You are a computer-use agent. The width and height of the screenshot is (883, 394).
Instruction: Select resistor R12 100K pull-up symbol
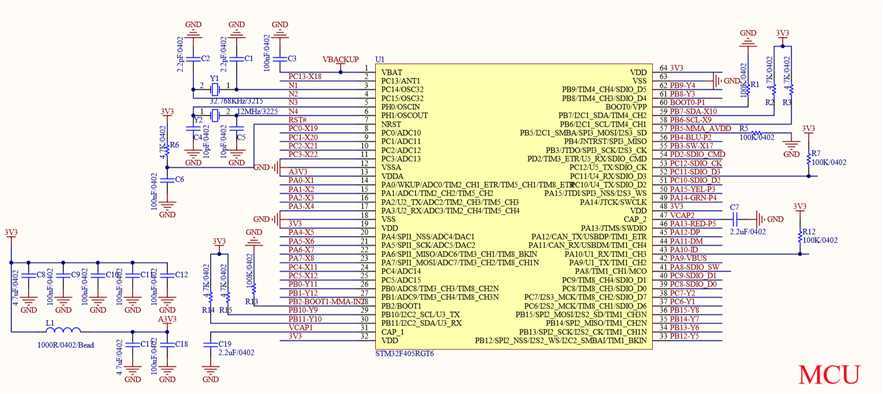pos(799,236)
